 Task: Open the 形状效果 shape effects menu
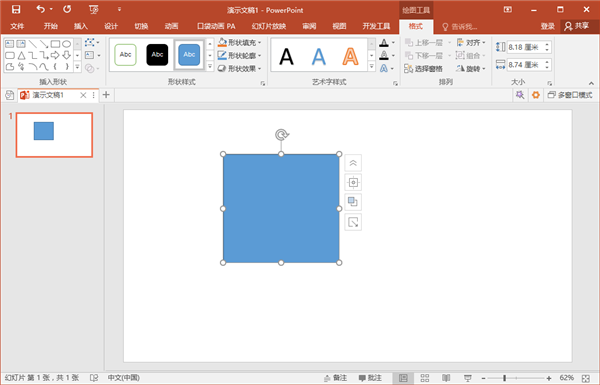tap(239, 69)
